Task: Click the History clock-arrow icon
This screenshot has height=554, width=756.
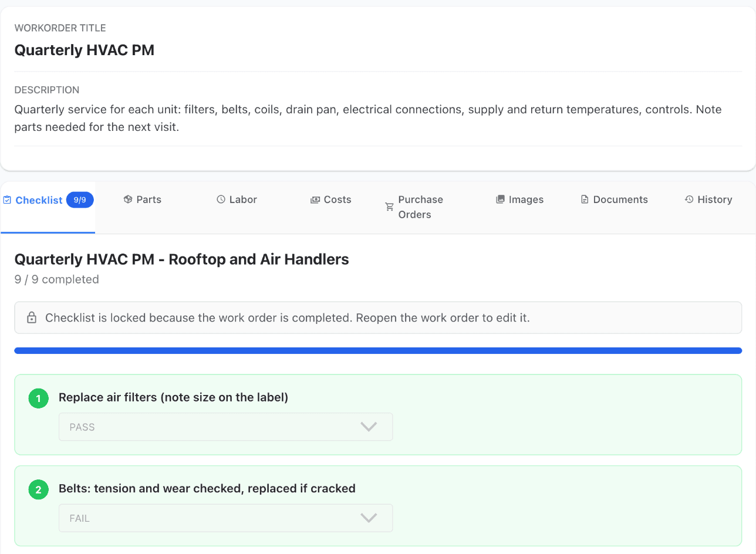Action: [x=689, y=200]
